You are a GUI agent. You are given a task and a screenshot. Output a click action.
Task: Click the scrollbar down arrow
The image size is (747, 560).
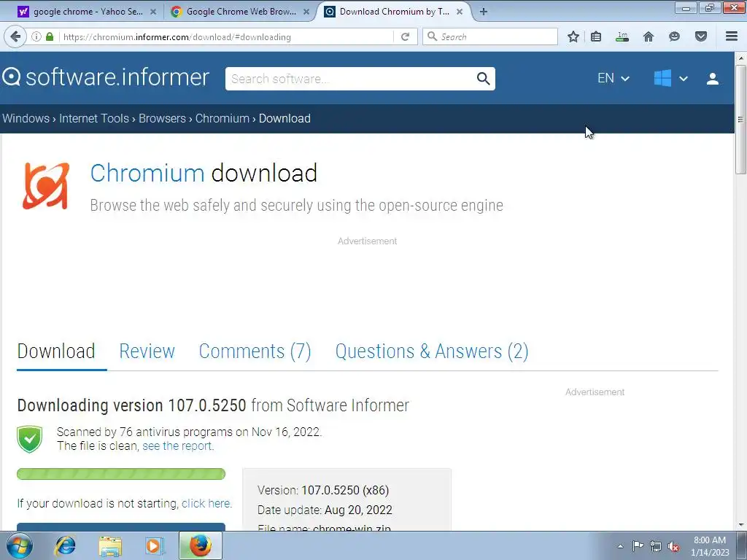[740, 525]
